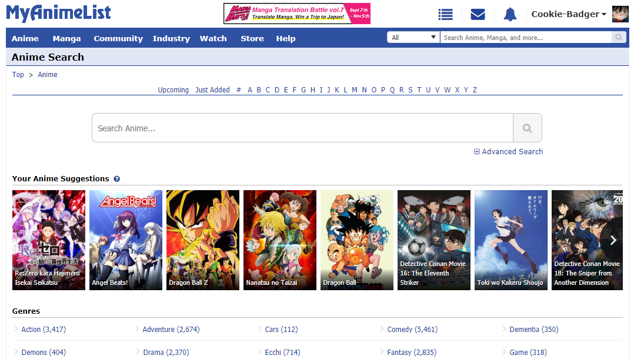Open the Manga Translation Battle banner
Image resolution: width=644 pixels, height=362 pixels.
point(296,14)
